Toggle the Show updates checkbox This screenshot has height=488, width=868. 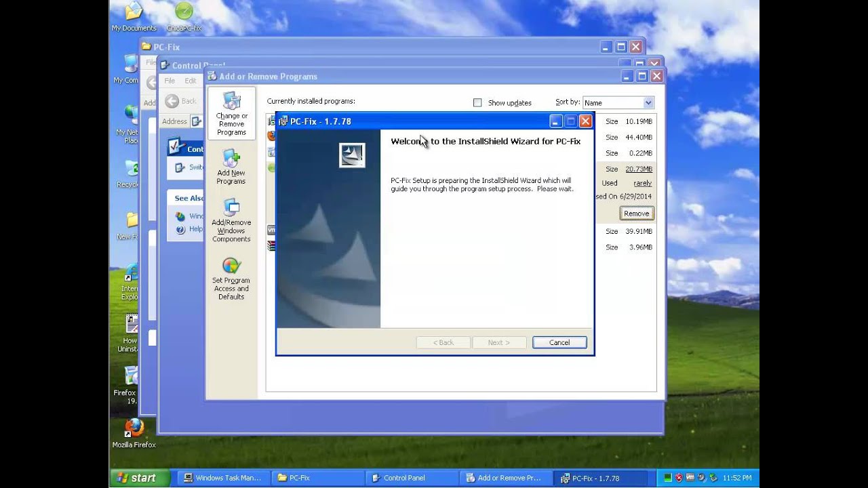tap(477, 102)
